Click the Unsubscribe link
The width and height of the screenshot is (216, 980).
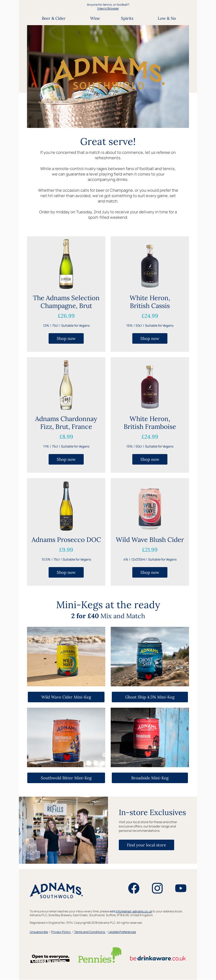click(x=39, y=932)
